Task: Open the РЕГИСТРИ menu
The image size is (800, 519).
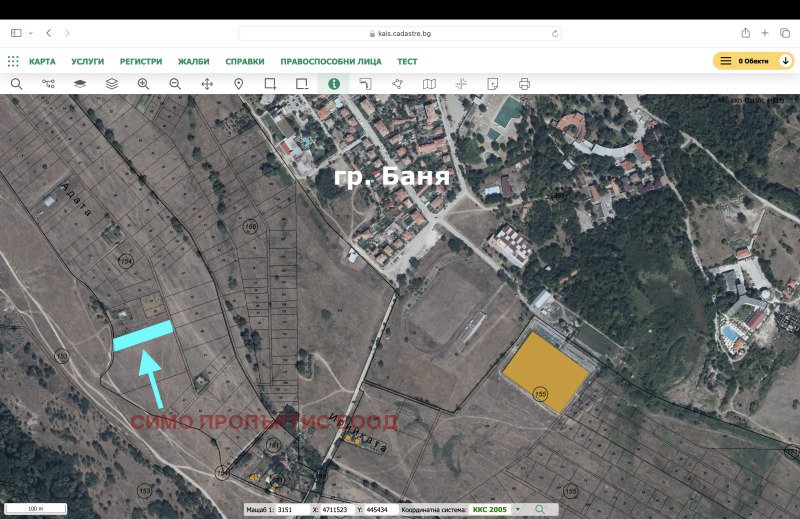Action: 141,61
